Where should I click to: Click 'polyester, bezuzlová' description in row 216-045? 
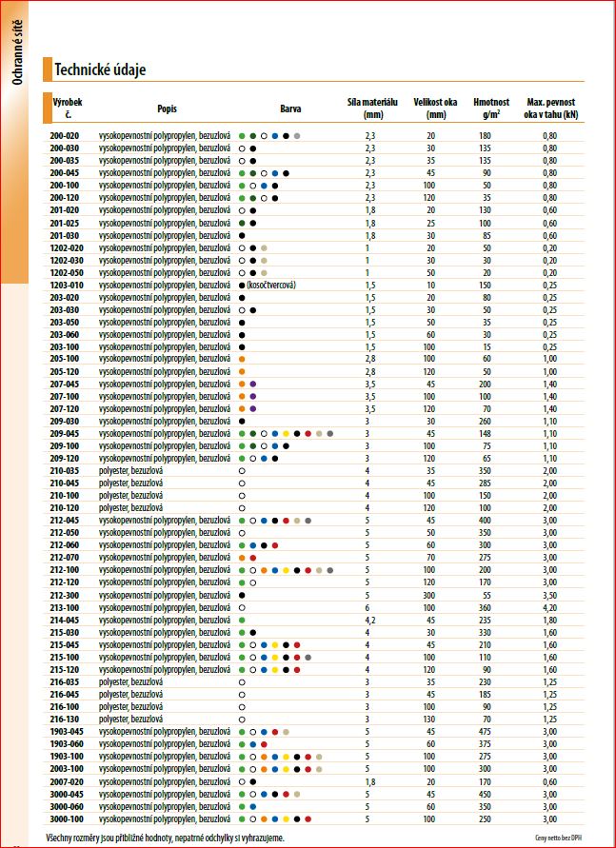tap(130, 695)
